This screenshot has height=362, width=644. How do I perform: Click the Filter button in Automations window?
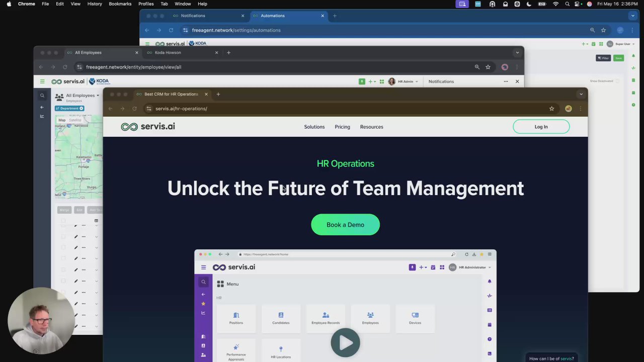pyautogui.click(x=603, y=58)
